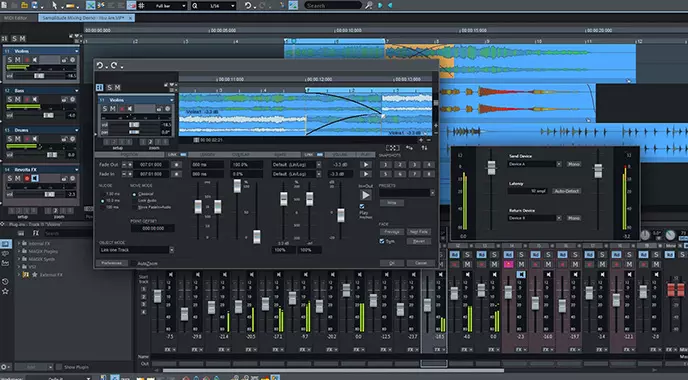Arm recording on the Violins track
Screen dimensions: 688x380
[27, 60]
